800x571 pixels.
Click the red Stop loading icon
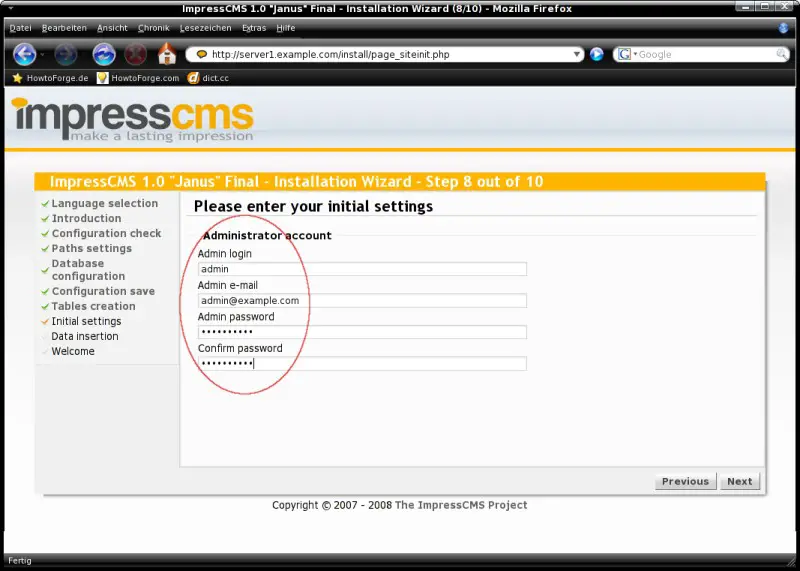[135, 55]
